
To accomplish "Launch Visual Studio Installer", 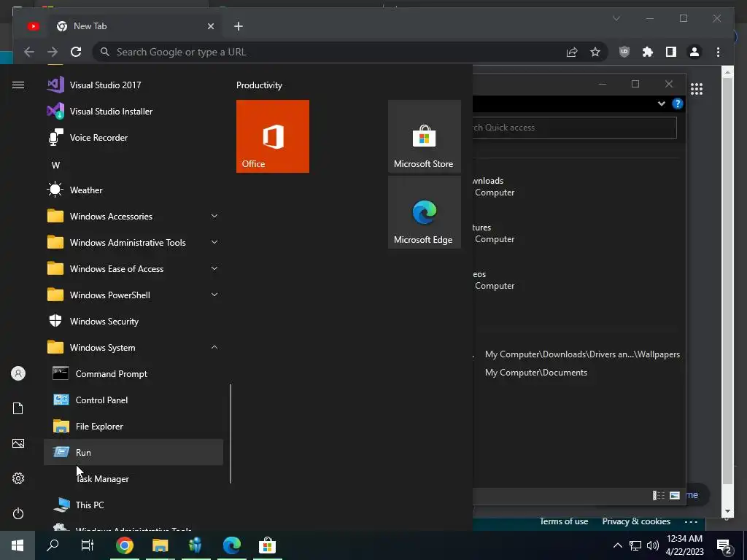I will click(133, 112).
